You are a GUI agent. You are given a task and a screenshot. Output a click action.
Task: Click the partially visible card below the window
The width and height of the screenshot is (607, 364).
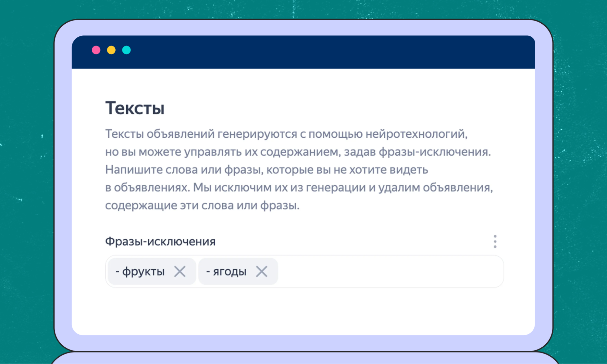click(304, 359)
